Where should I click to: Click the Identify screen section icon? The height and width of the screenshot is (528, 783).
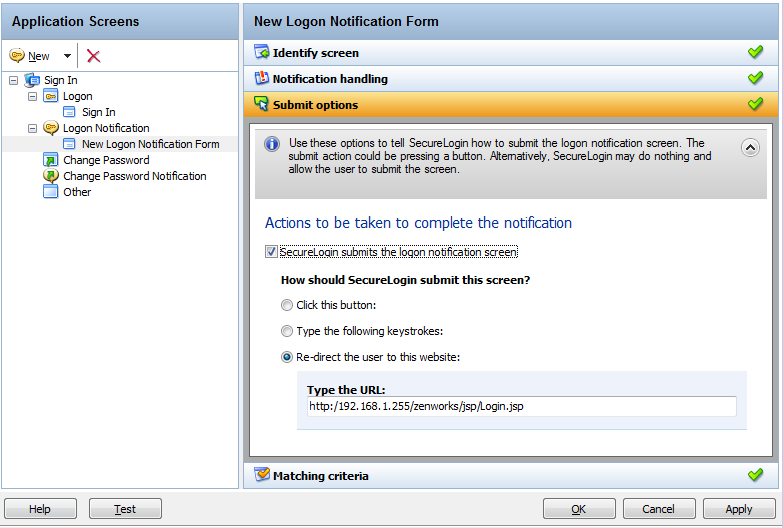click(262, 53)
